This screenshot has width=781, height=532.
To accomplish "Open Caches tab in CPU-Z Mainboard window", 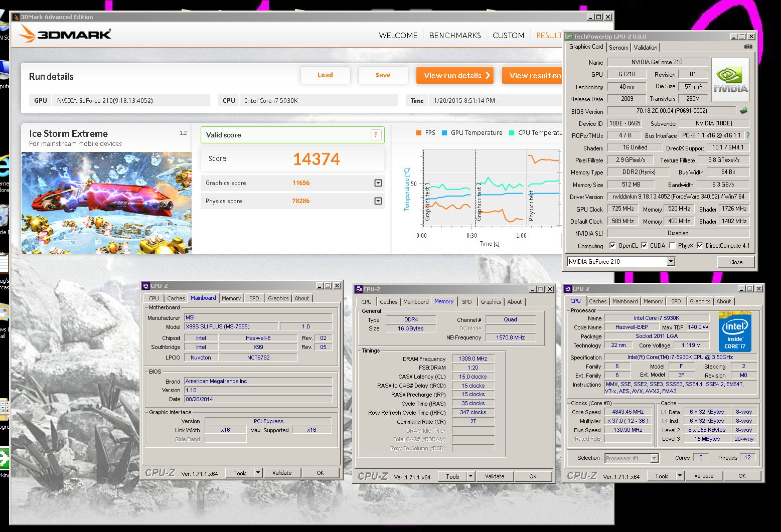I will tap(176, 298).
